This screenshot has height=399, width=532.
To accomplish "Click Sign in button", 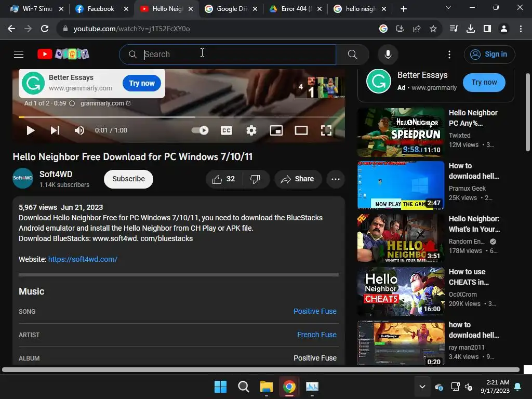I will click(x=489, y=54).
